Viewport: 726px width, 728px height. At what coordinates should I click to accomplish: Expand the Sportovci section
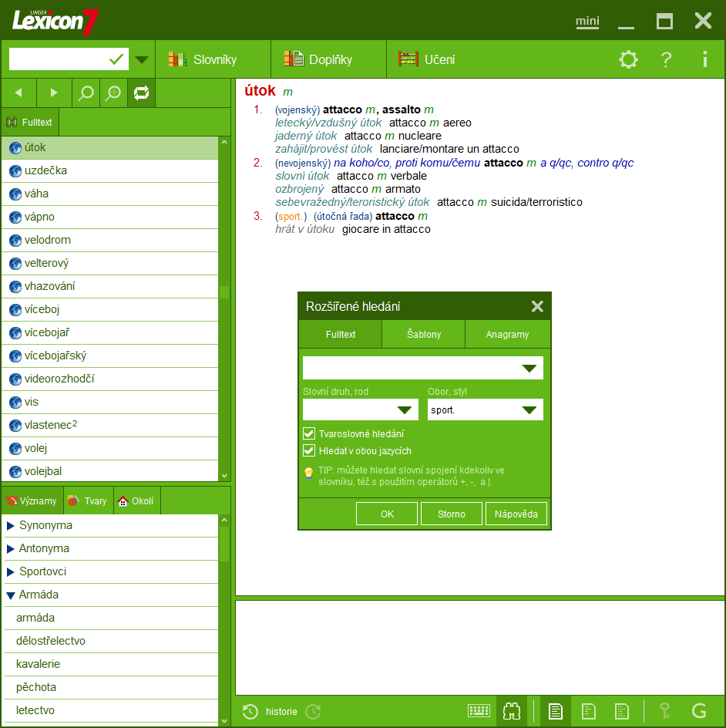[x=11, y=572]
